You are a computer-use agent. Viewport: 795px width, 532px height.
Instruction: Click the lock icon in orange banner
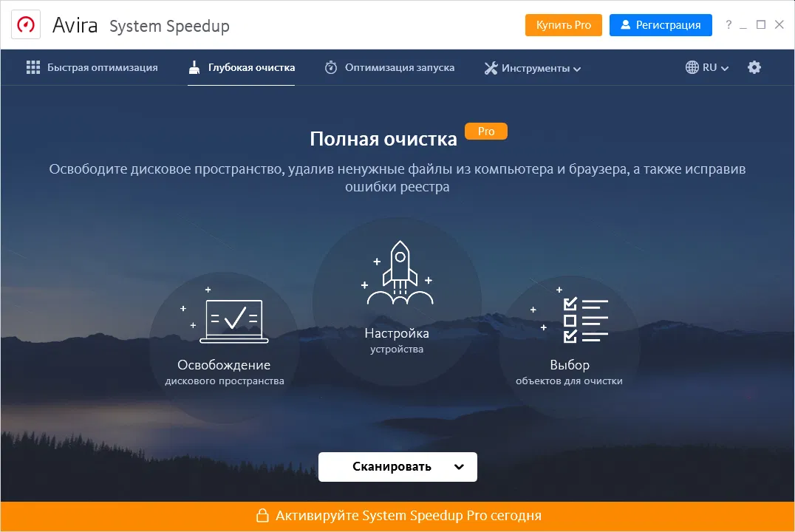click(262, 515)
